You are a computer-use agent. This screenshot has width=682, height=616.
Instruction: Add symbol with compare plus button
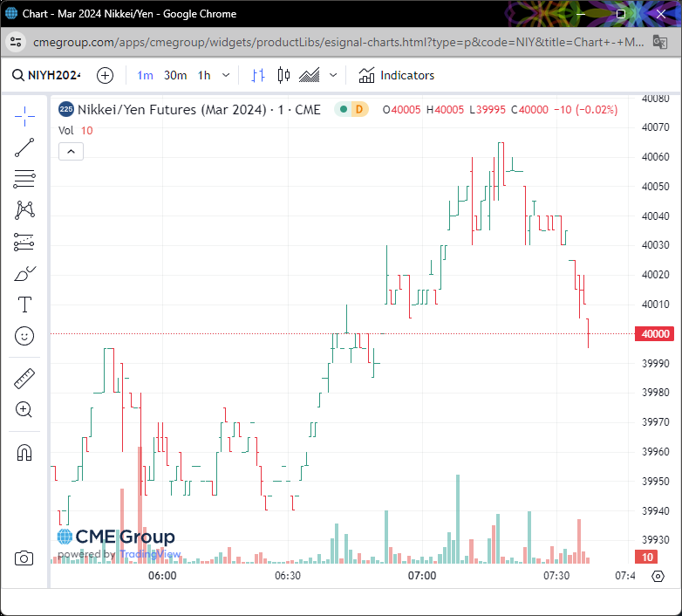point(105,75)
